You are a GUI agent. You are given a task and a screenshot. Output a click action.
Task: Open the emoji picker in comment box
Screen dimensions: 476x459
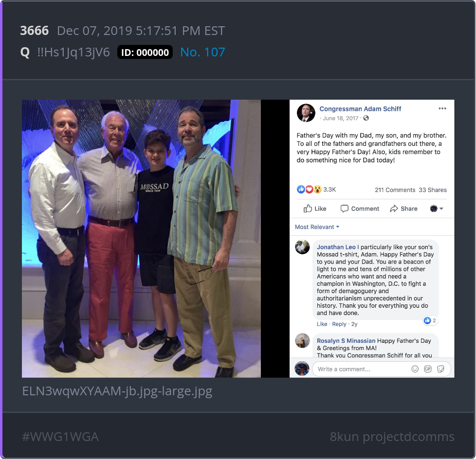(415, 369)
